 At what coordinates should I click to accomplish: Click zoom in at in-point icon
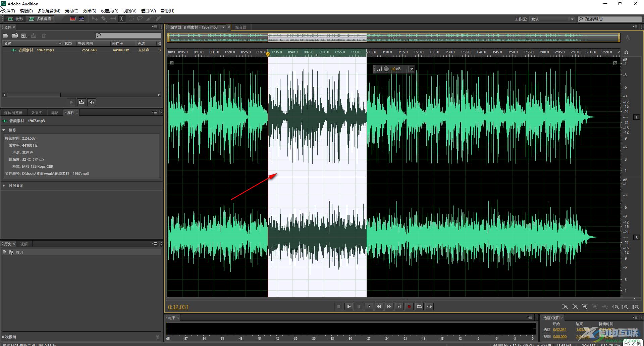pyautogui.click(x=615, y=307)
